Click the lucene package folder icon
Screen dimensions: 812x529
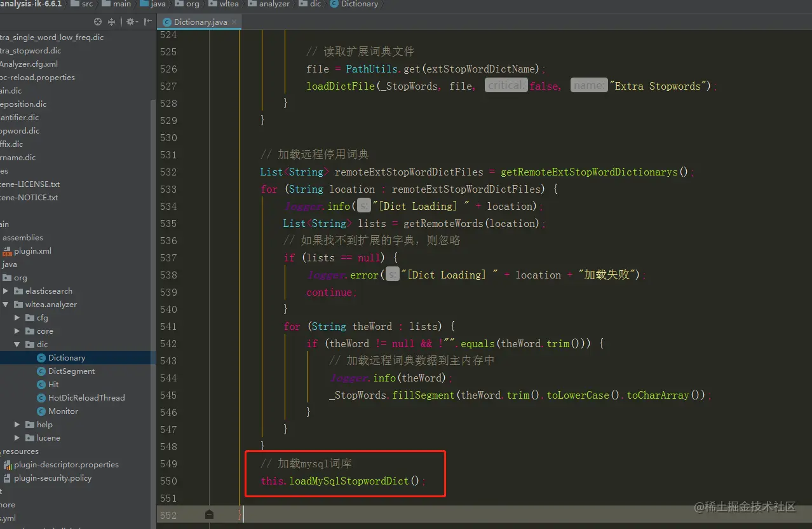(30, 438)
